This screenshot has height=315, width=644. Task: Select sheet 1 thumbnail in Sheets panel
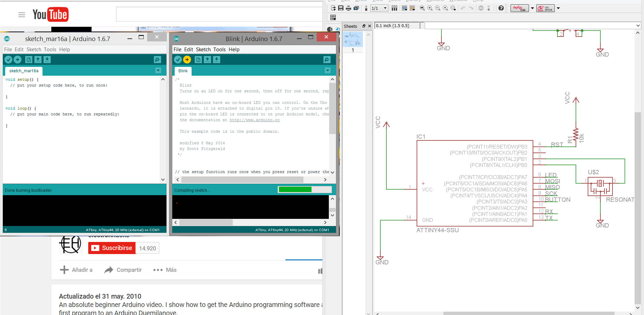[x=353, y=40]
